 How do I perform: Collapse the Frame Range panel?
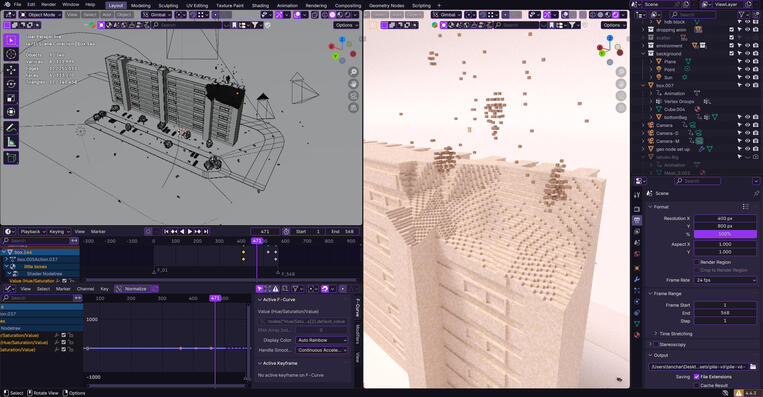(651, 294)
